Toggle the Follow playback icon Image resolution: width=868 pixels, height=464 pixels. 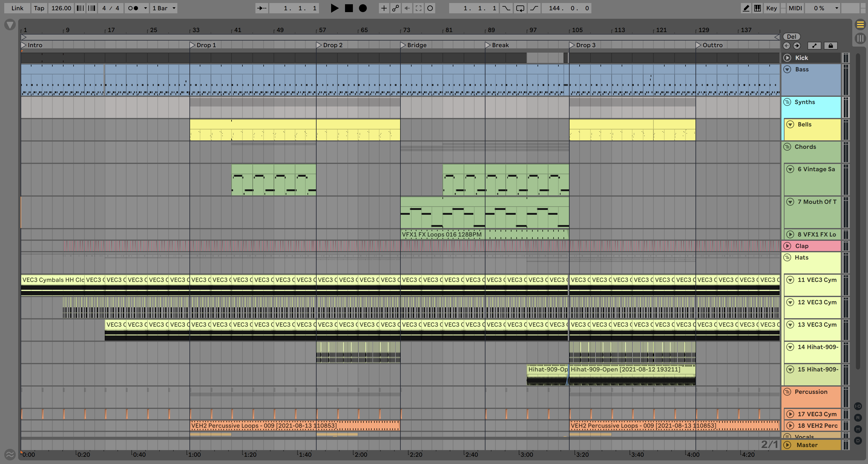pos(261,8)
